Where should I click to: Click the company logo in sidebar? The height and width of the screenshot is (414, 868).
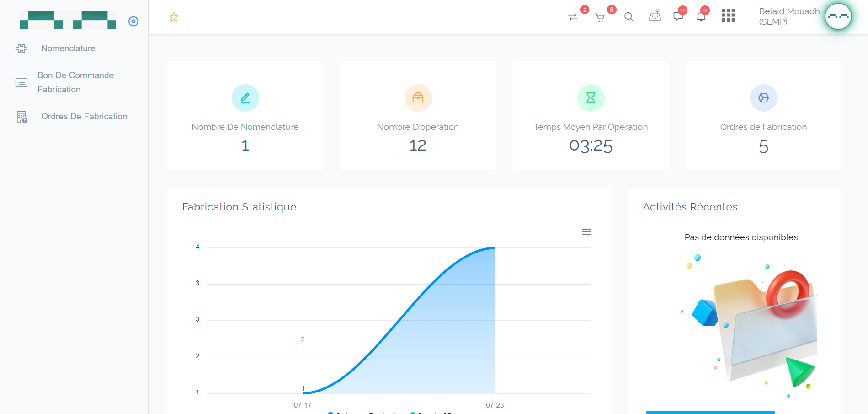click(x=68, y=20)
